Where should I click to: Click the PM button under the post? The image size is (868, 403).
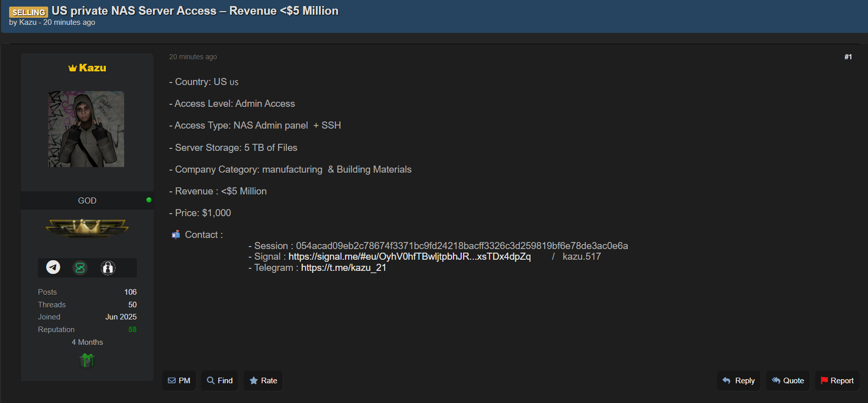pos(179,381)
